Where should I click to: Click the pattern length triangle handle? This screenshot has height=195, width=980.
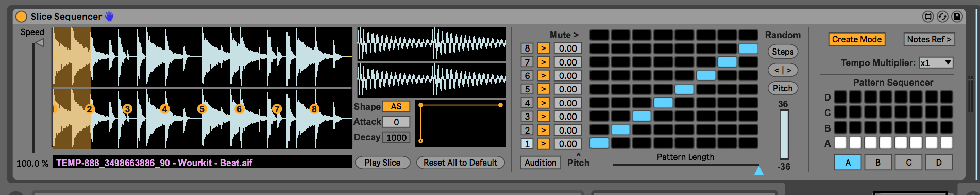(x=758, y=170)
